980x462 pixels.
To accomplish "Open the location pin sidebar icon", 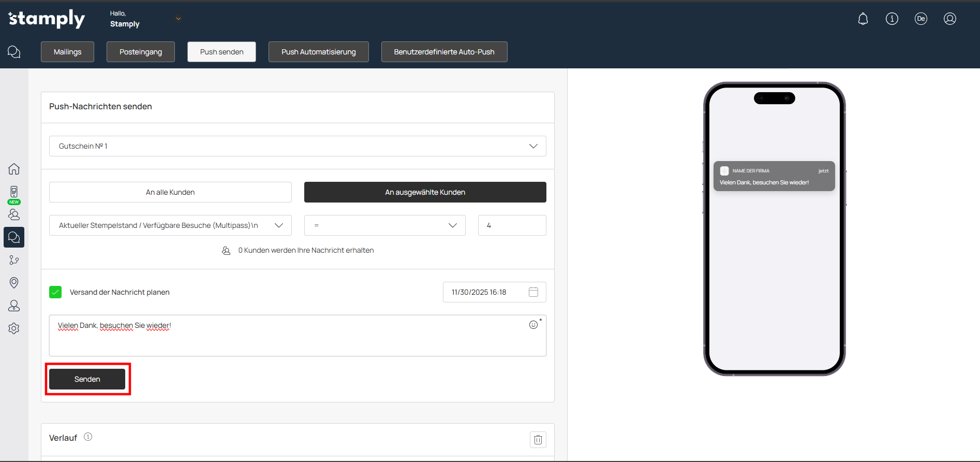I will pyautogui.click(x=14, y=282).
